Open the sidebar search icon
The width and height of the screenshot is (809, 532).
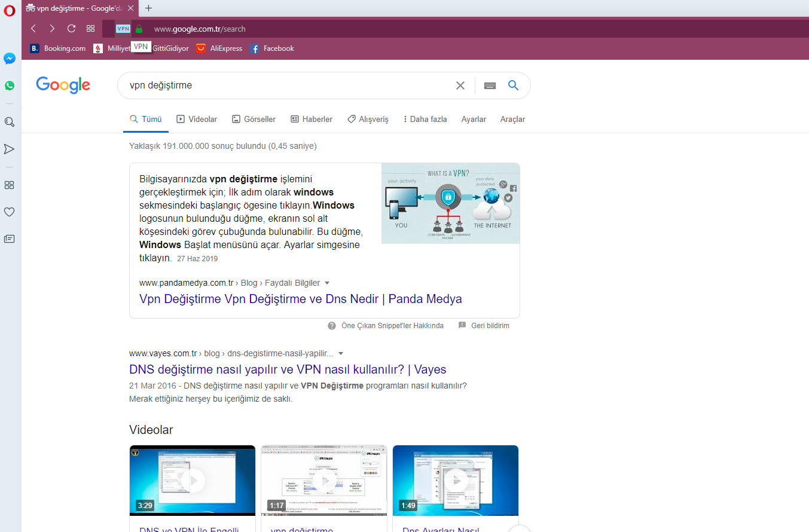[x=10, y=122]
